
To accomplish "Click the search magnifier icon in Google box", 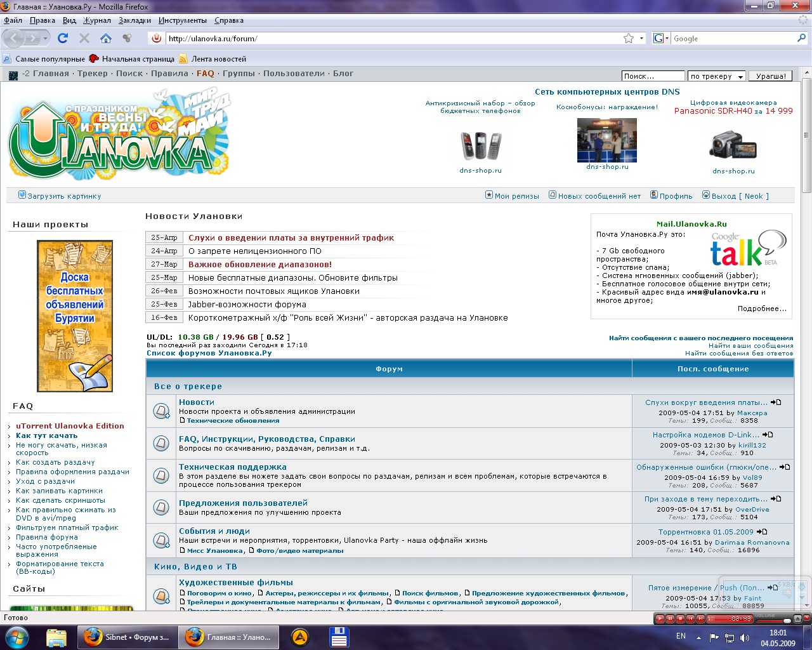I will click(x=801, y=38).
